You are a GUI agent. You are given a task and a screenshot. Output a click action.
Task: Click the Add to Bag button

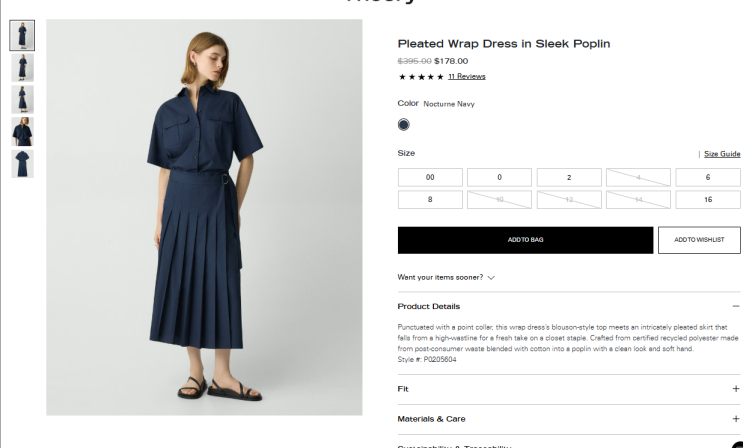(x=525, y=240)
